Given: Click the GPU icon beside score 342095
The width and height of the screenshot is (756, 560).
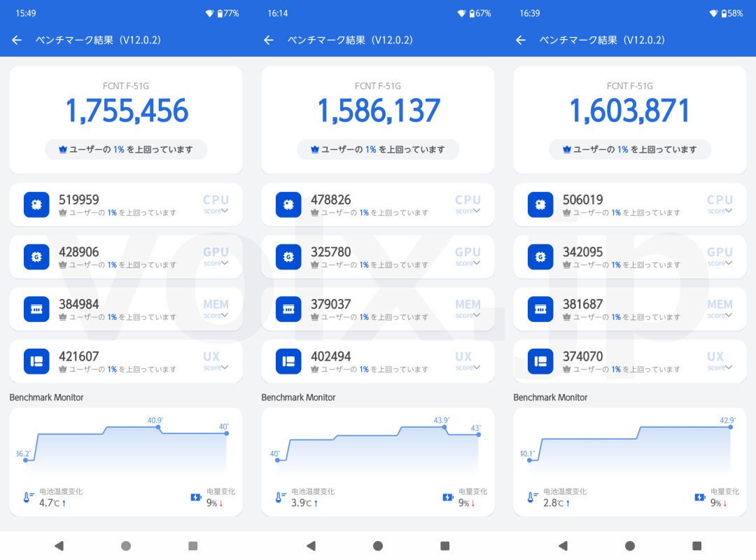Looking at the screenshot, I should [540, 257].
